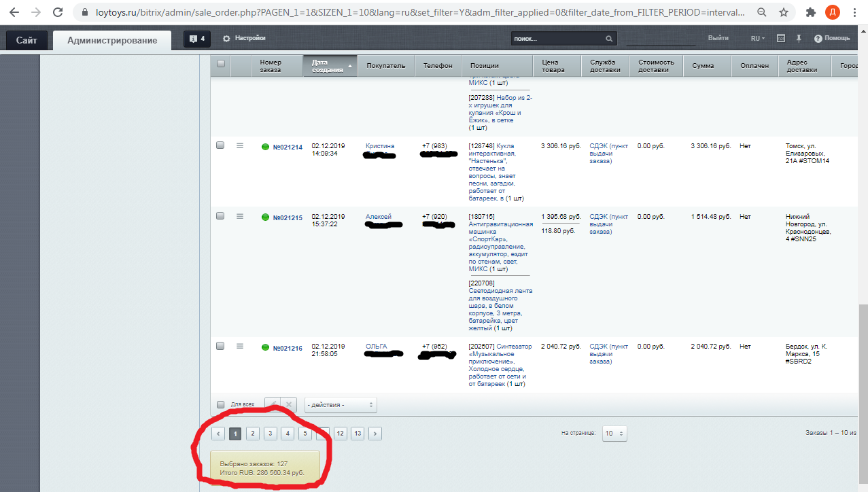Open the Chrome three-dot menu

(854, 12)
